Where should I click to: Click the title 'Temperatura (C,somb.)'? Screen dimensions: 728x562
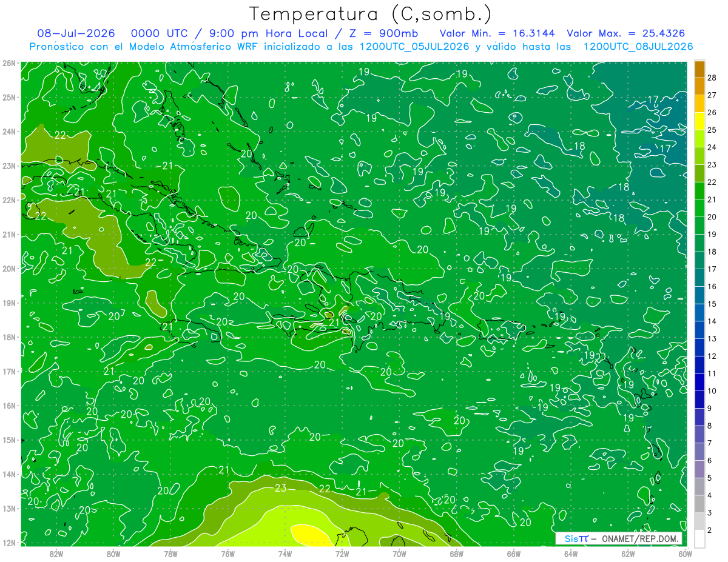[371, 14]
